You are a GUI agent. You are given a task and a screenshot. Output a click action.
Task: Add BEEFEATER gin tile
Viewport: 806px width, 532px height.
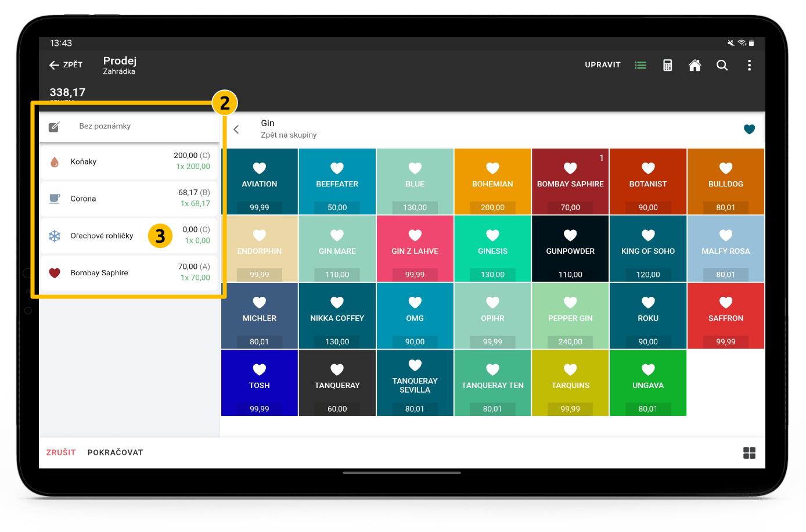click(337, 181)
